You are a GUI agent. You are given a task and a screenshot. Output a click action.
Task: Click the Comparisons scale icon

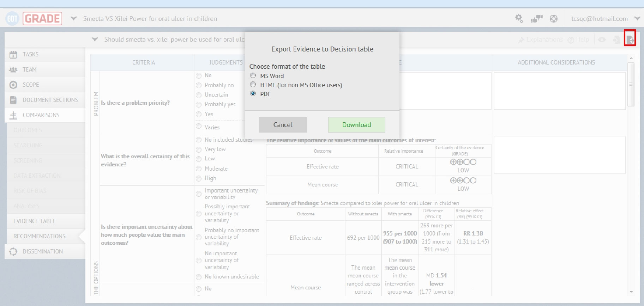click(13, 115)
